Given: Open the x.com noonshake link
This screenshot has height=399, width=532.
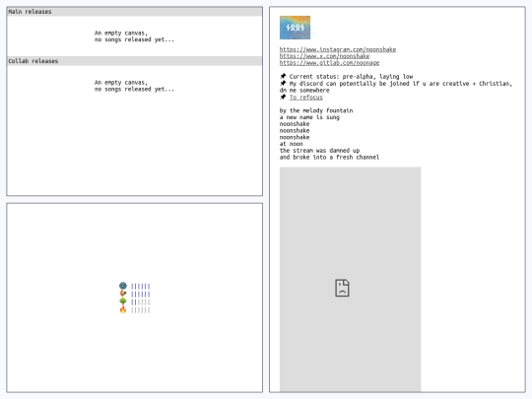Looking at the screenshot, I should click(x=324, y=56).
